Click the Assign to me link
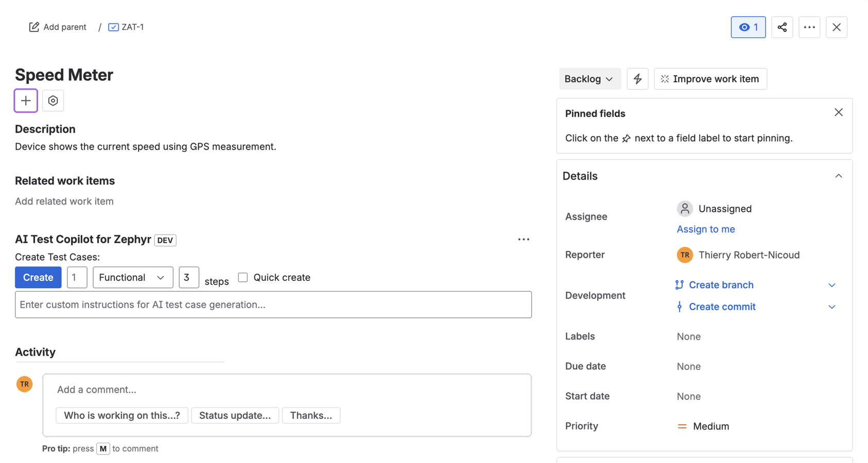Screen dimensions: 868x463 point(706,229)
